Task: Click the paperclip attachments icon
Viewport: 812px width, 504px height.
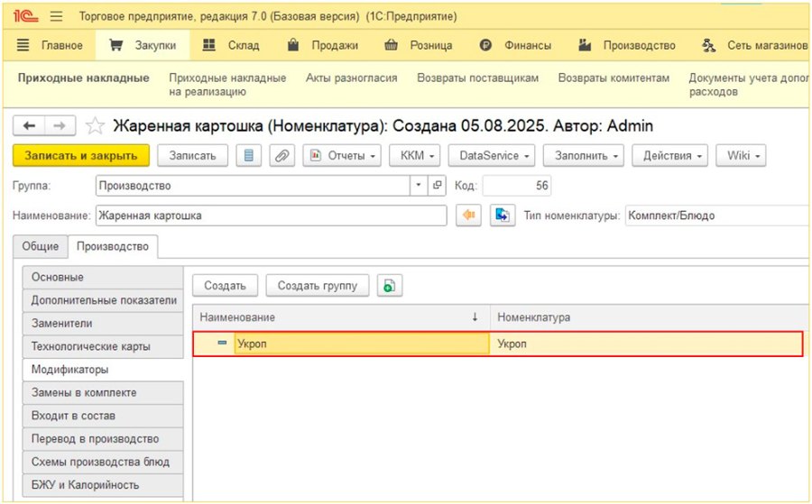Action: tap(282, 156)
